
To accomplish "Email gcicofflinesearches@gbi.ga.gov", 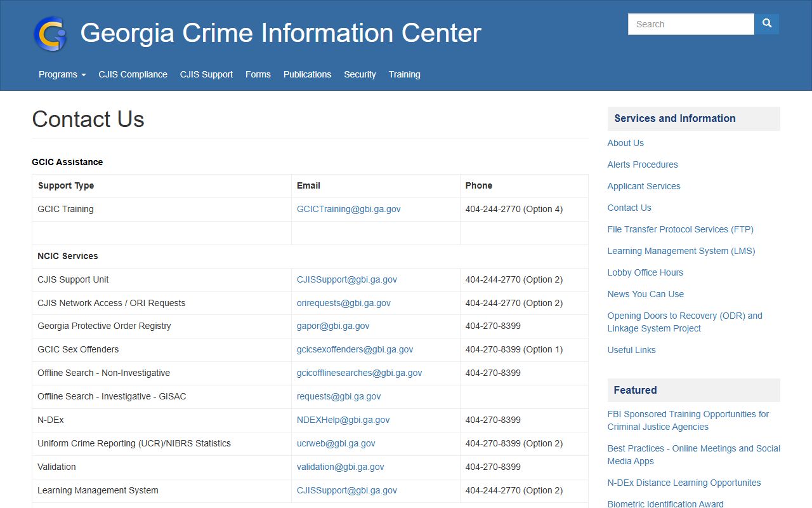I will click(x=359, y=373).
